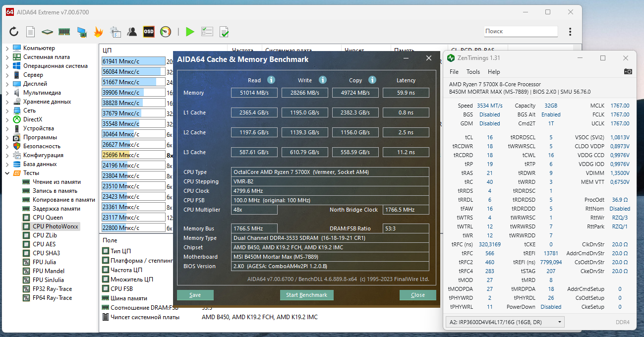This screenshot has height=337, width=644.
Task: Click the info icon next to Write
Action: point(322,80)
